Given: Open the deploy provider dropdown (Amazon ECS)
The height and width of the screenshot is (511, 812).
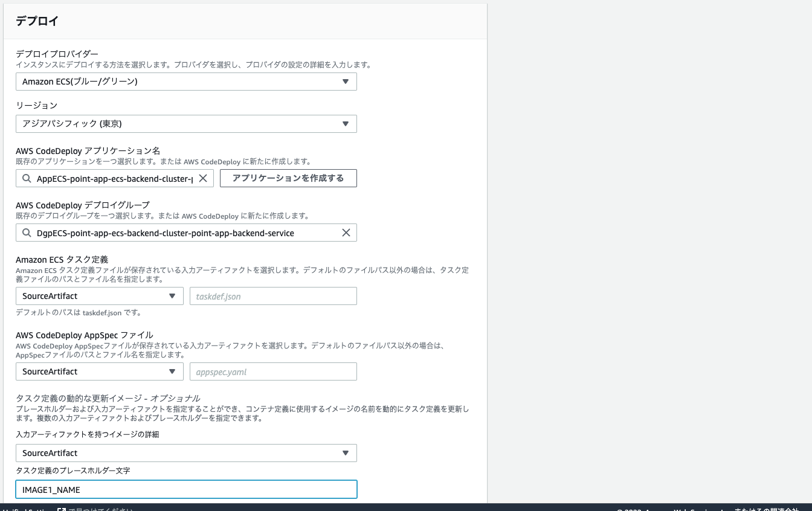Looking at the screenshot, I should tap(186, 82).
